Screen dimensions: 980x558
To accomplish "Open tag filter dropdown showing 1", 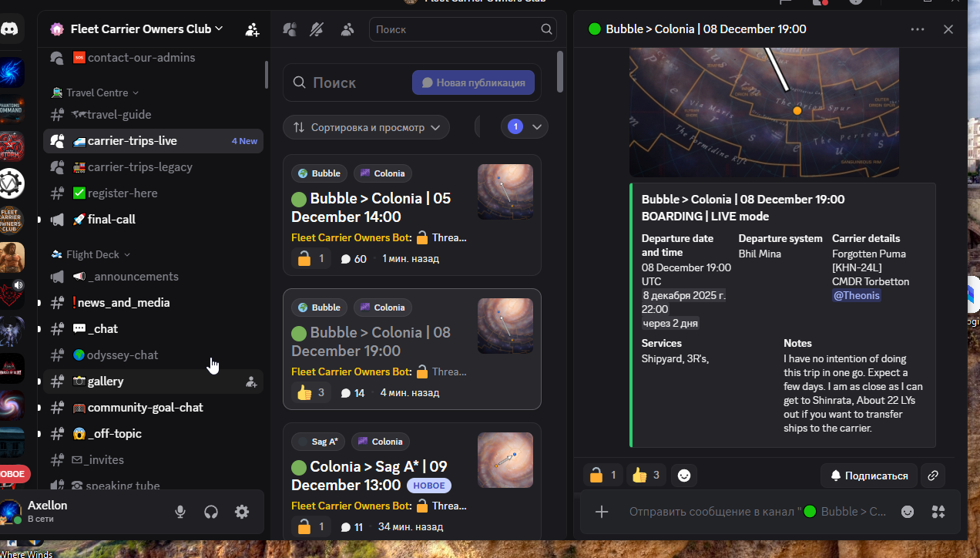I will tap(525, 127).
